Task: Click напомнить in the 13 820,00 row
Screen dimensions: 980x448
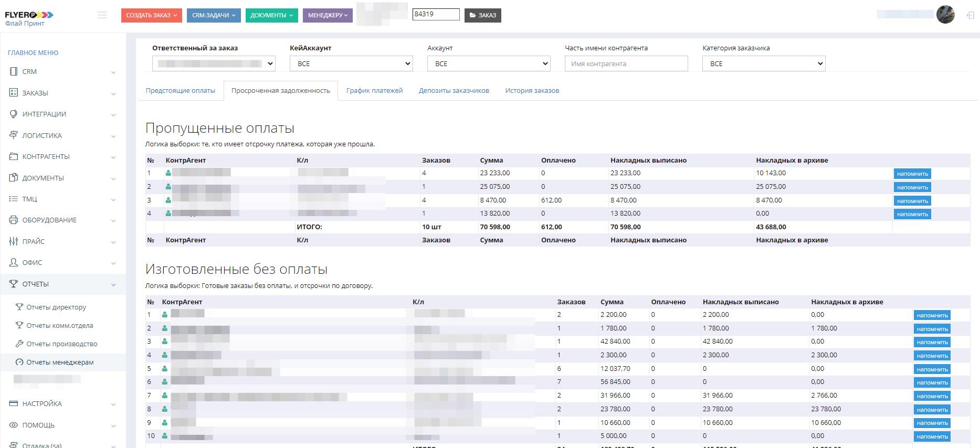Action: point(912,214)
